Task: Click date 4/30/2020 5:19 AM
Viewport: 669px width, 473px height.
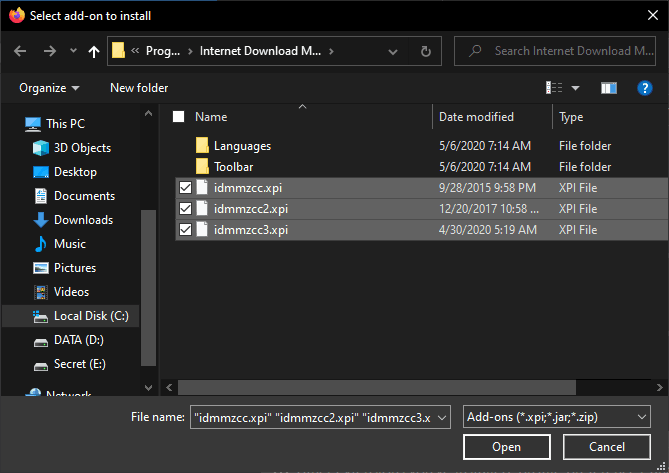Action: 488,229
